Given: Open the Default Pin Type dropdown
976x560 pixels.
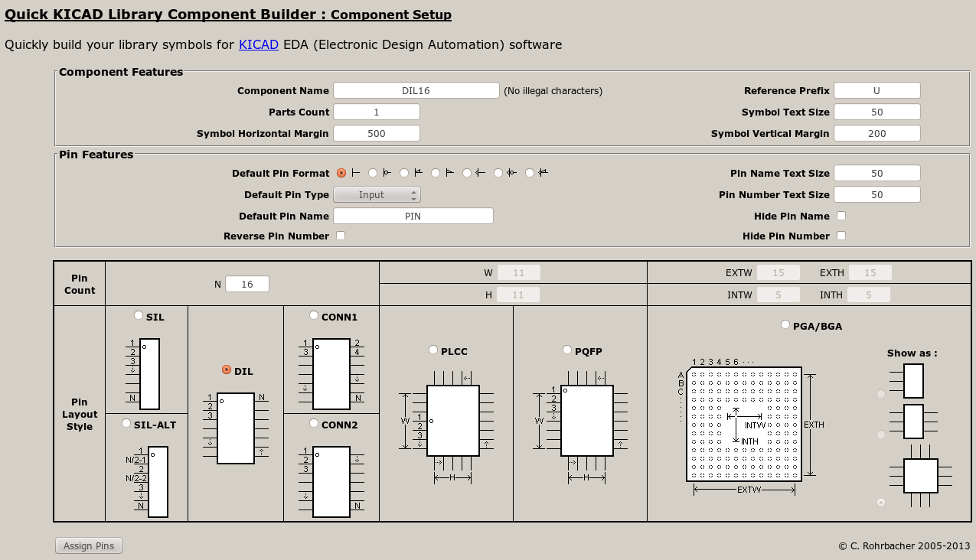Looking at the screenshot, I should point(377,195).
